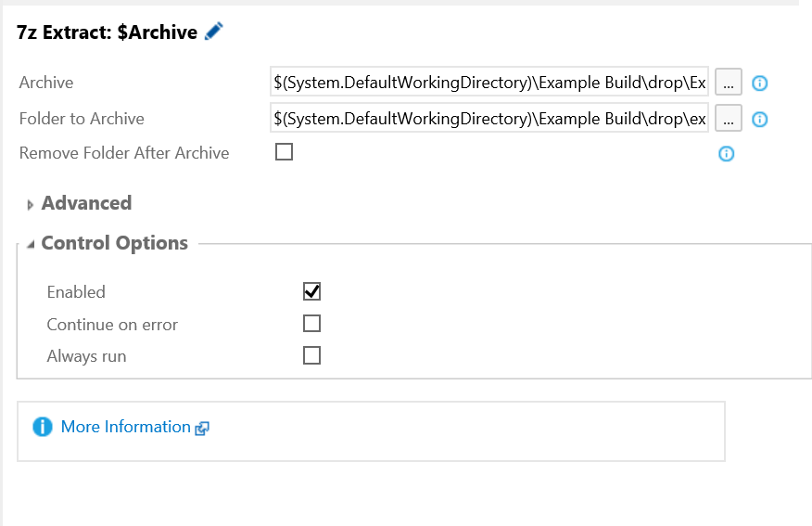Click the info icon beside Archive field
Screen dimensions: 812x526
(759, 83)
